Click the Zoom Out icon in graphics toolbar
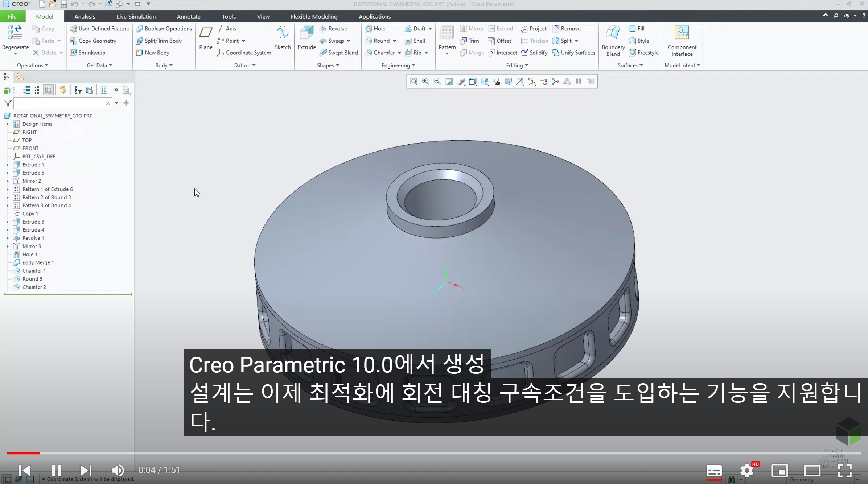The image size is (868, 484). (x=437, y=81)
